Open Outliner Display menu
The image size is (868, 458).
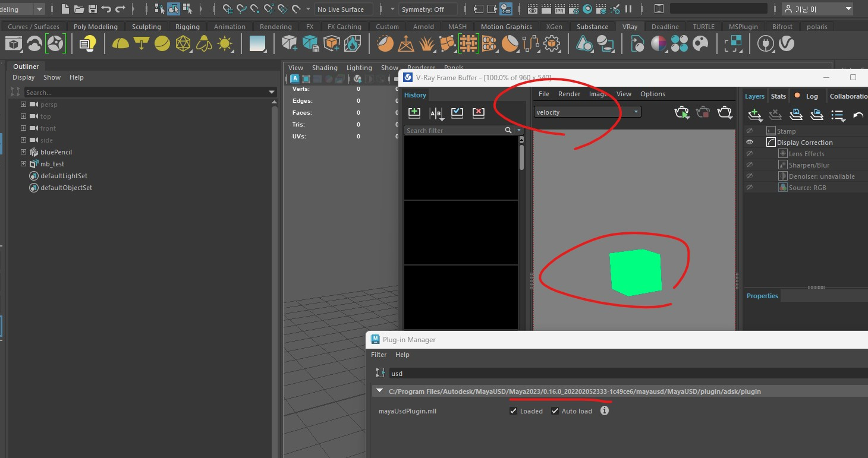coord(24,77)
